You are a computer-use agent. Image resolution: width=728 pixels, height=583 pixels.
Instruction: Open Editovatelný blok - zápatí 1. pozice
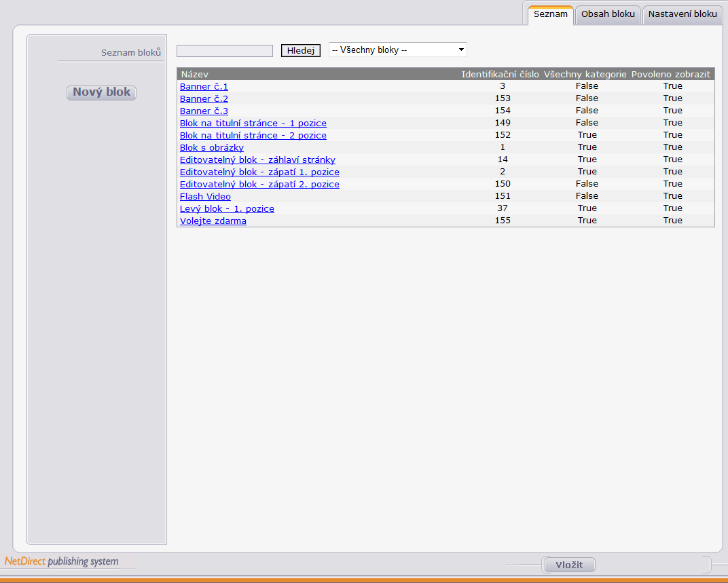coord(259,172)
